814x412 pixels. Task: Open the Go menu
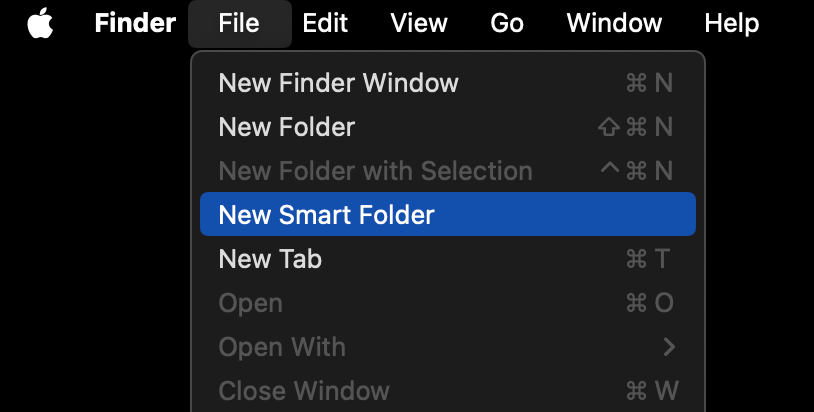tap(507, 23)
